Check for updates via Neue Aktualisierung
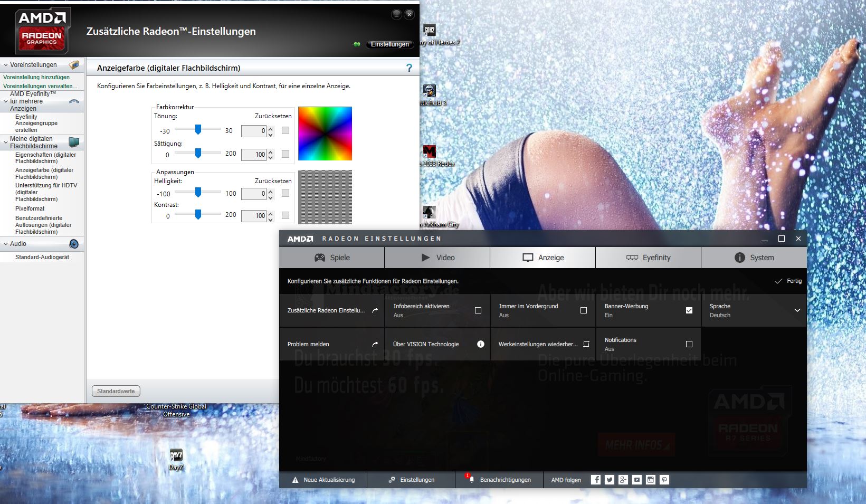Image resolution: width=866 pixels, height=504 pixels. point(323,480)
